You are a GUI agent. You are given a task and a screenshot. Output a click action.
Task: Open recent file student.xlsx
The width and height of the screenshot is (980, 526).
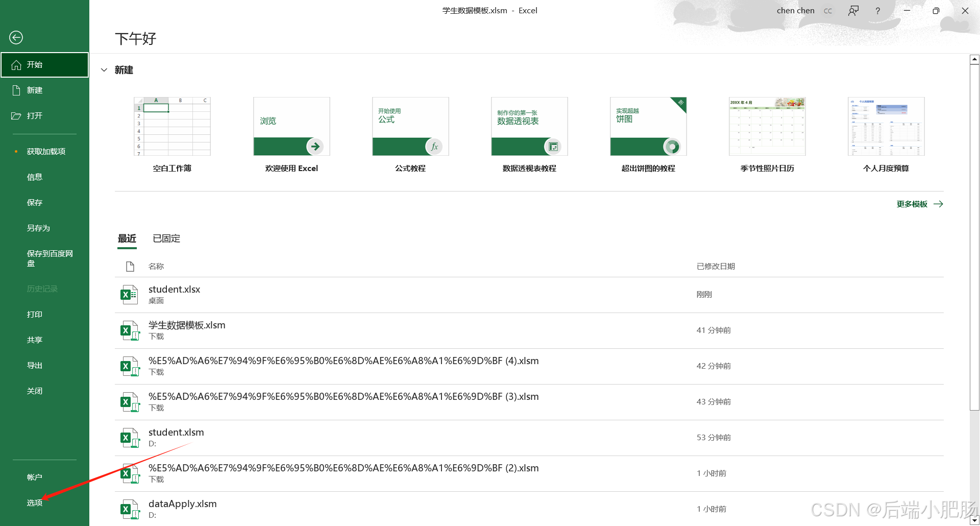pyautogui.click(x=529, y=295)
